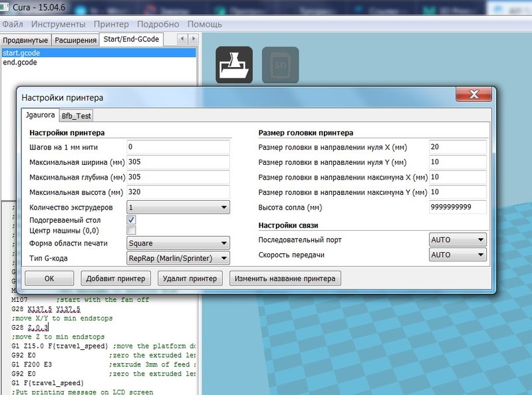Screen dimensions: 532x395
Task: Close the Настройки принтера dialog
Action: (x=473, y=96)
